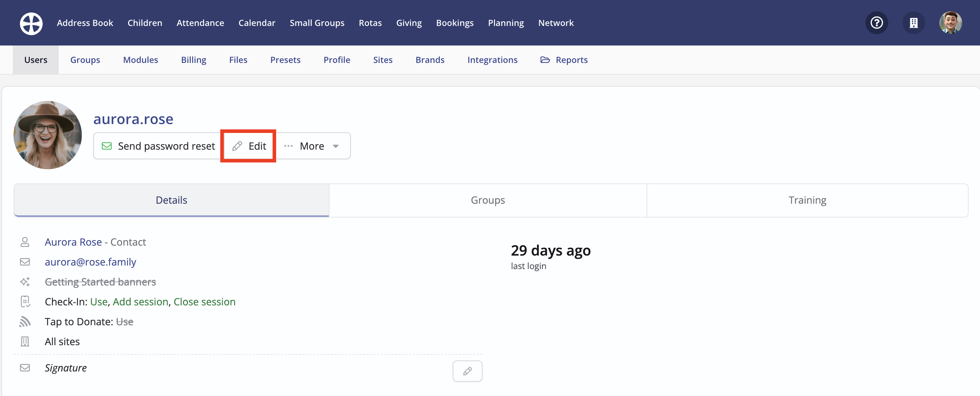Open the logged-in user avatar menu
This screenshot has width=980, height=396.
[x=950, y=23]
